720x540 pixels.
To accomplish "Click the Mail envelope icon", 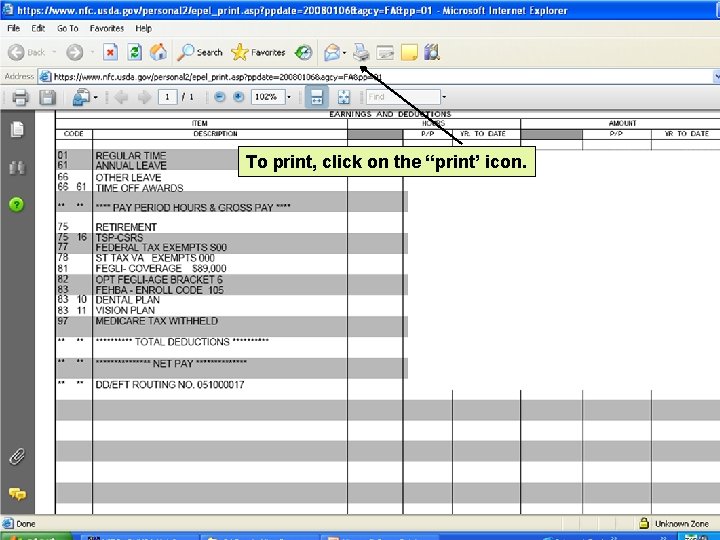I will (332, 52).
